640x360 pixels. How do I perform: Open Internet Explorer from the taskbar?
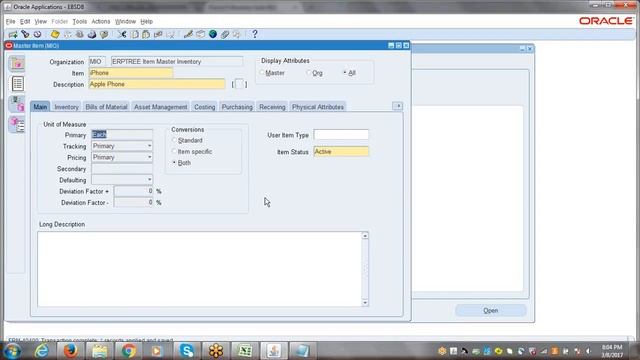point(41,351)
